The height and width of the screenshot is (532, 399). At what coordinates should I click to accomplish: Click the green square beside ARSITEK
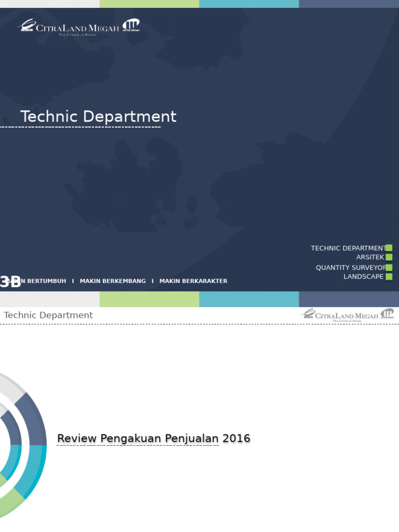click(389, 257)
